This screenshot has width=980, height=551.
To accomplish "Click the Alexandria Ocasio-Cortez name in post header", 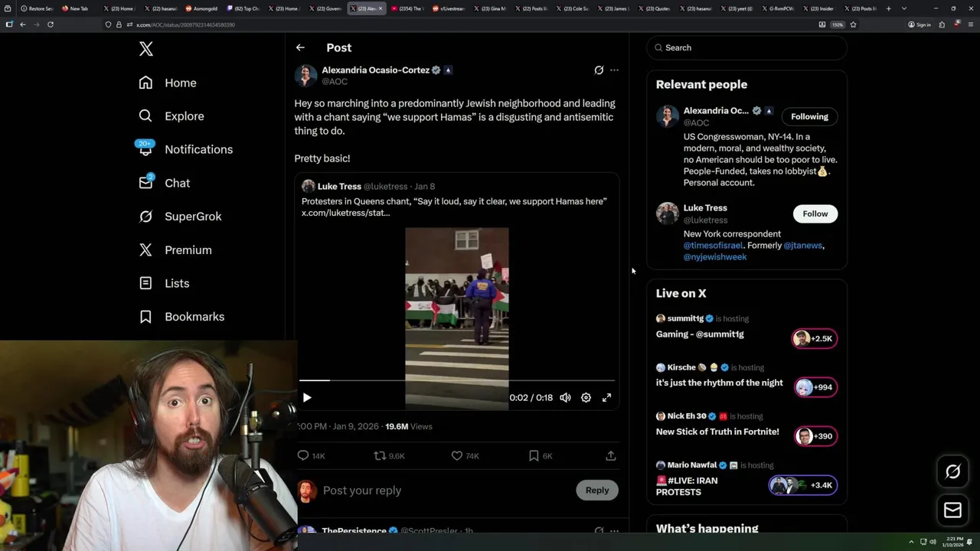I will pyautogui.click(x=375, y=70).
